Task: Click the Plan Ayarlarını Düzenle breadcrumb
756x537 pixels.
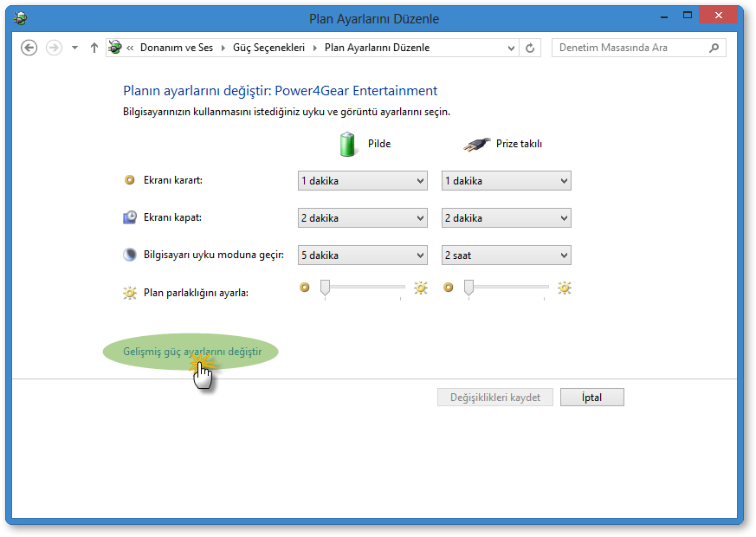Action: click(x=377, y=48)
